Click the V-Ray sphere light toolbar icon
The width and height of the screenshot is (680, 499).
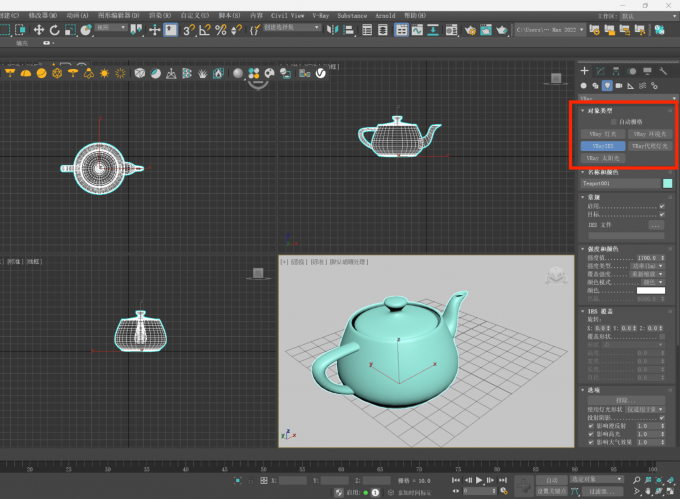[42, 73]
